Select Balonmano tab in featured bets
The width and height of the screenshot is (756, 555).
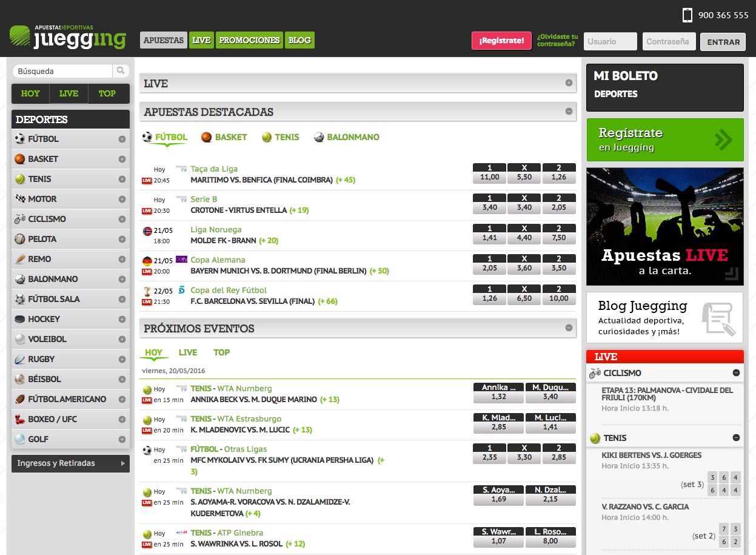tap(346, 137)
